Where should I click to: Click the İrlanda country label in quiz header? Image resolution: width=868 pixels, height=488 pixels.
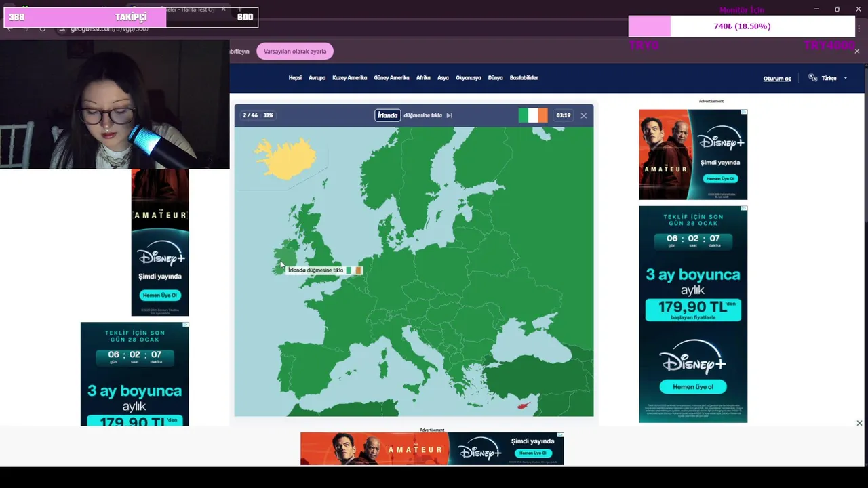click(x=387, y=115)
